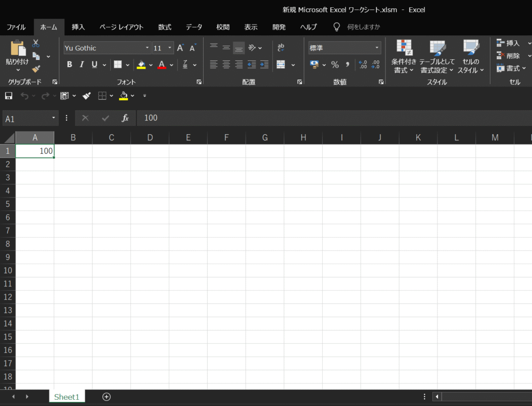
Task: Decrease indent
Action: 252,64
